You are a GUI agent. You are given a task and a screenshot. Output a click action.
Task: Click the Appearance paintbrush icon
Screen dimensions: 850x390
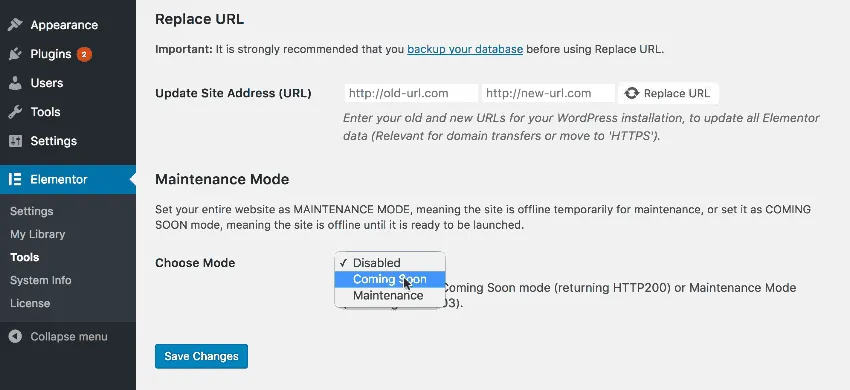pos(15,25)
